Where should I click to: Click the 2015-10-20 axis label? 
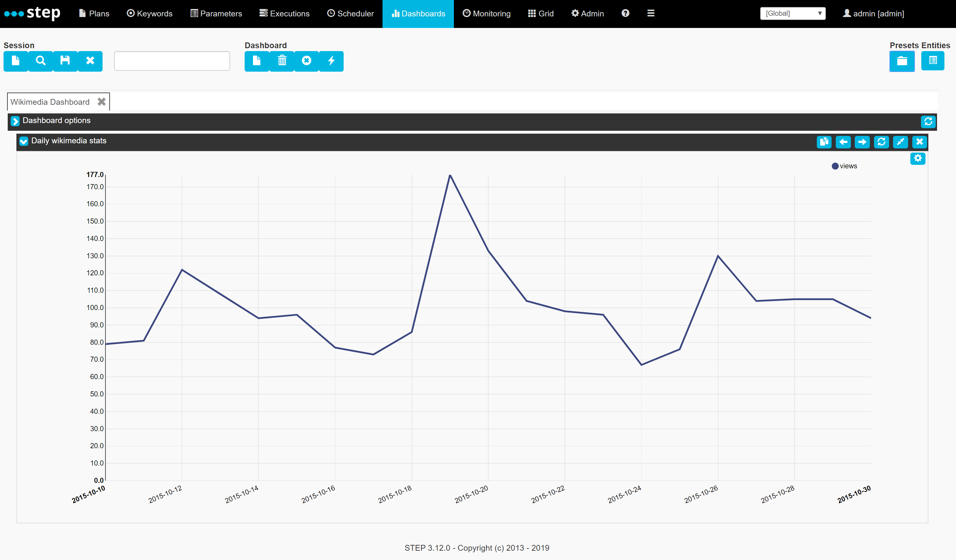472,494
